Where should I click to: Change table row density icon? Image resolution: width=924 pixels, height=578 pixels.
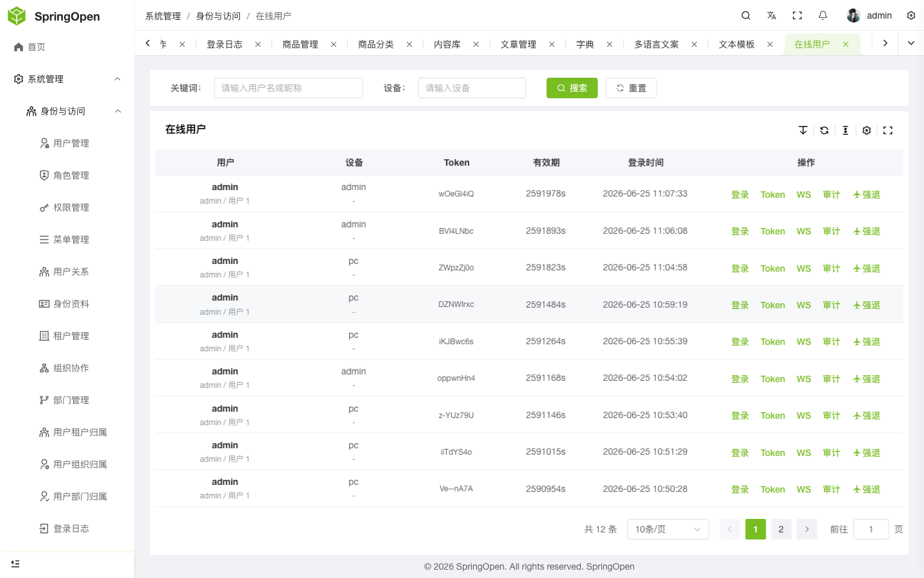[845, 130]
